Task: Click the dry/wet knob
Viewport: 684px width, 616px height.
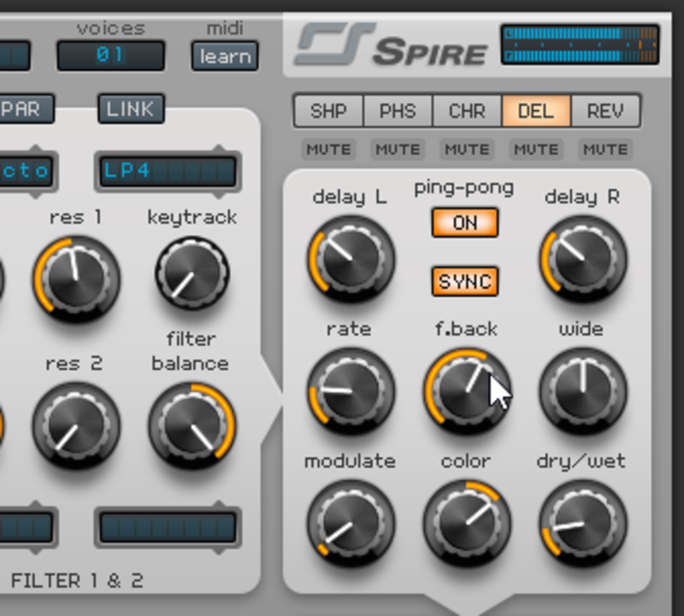Action: click(x=583, y=523)
